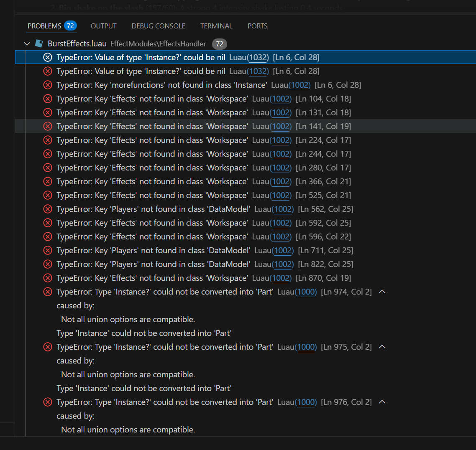Viewport: 476px width, 450px height.
Task: Select the Ln 975 'Instance?' into 'Part' error
Action: (x=246, y=347)
